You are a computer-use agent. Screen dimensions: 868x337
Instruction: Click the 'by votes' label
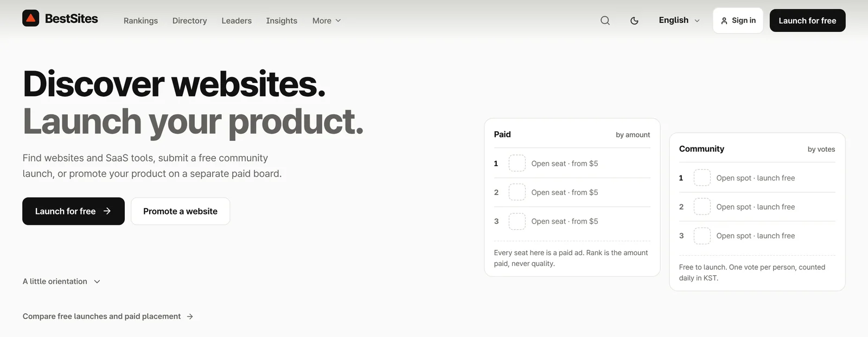coord(821,149)
